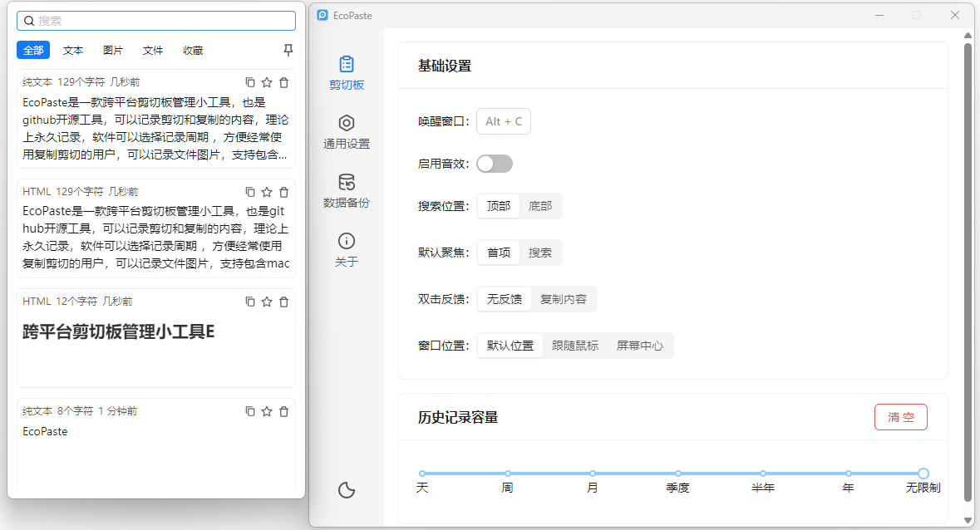
Task: Open 关于 page in the sidebar
Action: (347, 250)
